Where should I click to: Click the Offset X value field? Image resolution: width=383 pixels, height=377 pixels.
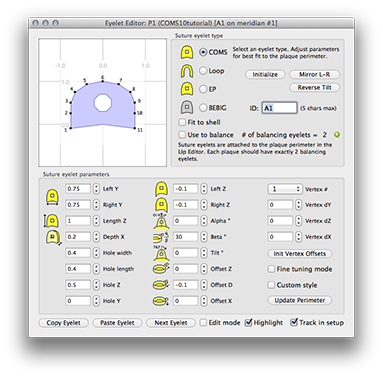tap(186, 301)
